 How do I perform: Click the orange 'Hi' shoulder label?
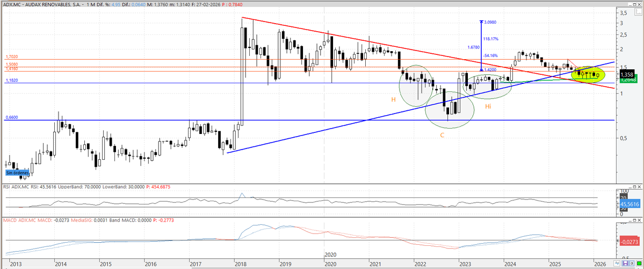tap(488, 107)
